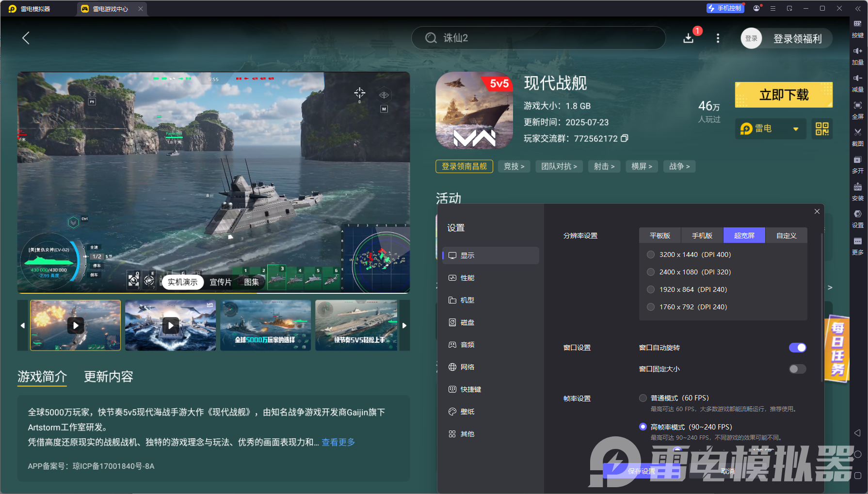The width and height of the screenshot is (868, 494).
Task: Show the QR code download icon
Action: (822, 129)
